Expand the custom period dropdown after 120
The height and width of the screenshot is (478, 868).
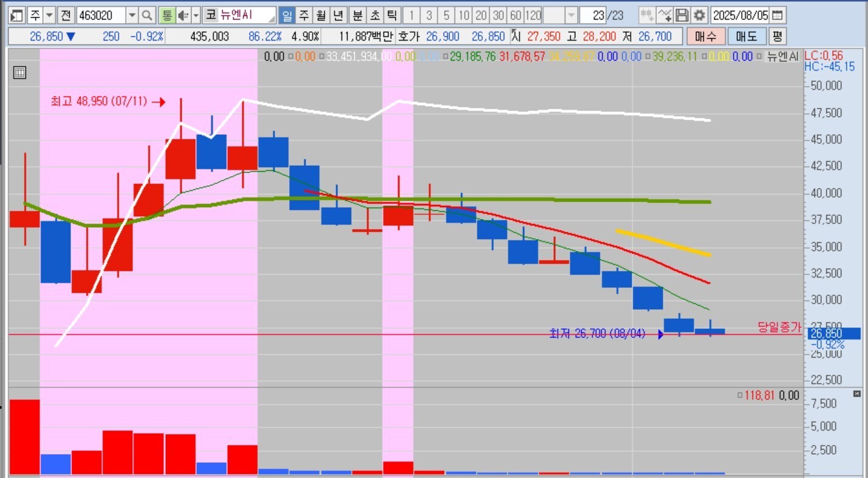tap(572, 15)
